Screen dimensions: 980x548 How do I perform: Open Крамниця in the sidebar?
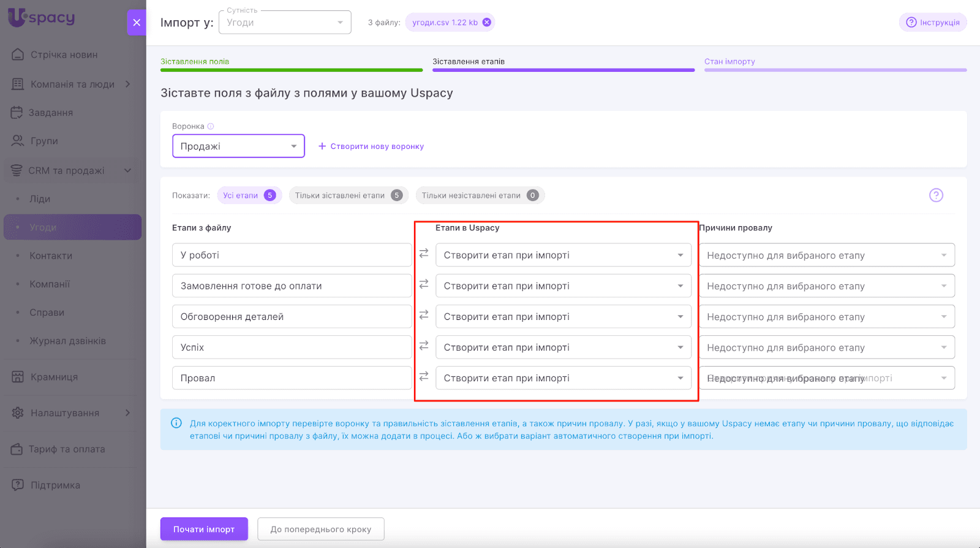[54, 377]
